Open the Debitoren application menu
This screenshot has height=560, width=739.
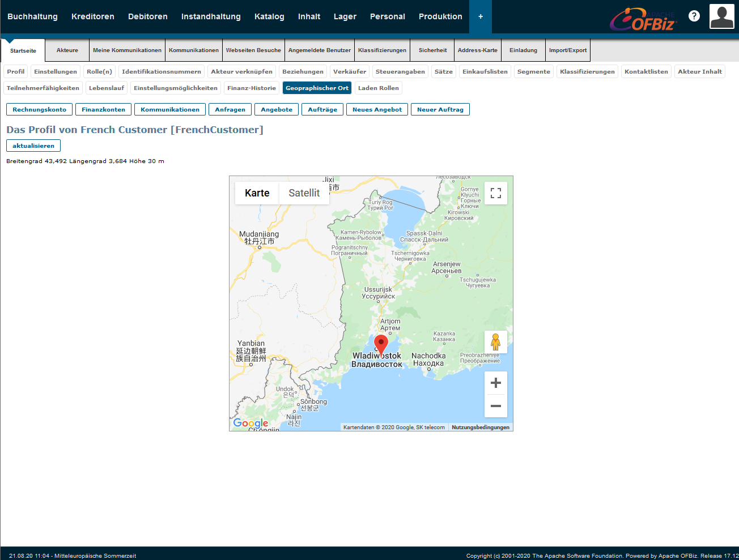pyautogui.click(x=148, y=16)
